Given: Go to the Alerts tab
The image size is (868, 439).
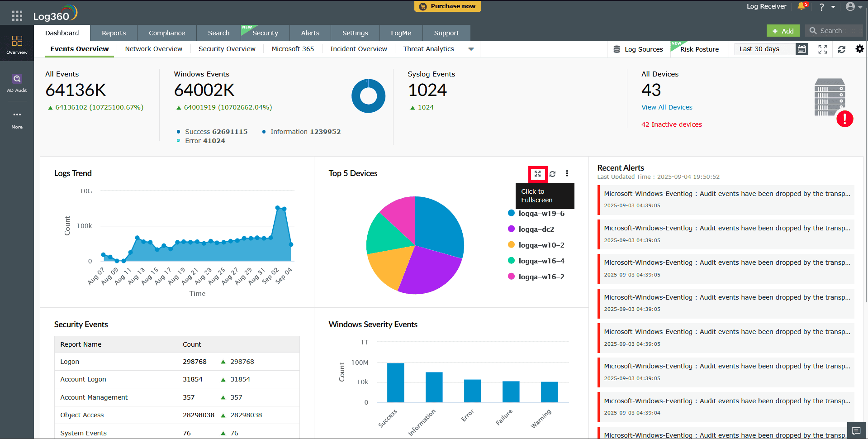Looking at the screenshot, I should click(310, 33).
